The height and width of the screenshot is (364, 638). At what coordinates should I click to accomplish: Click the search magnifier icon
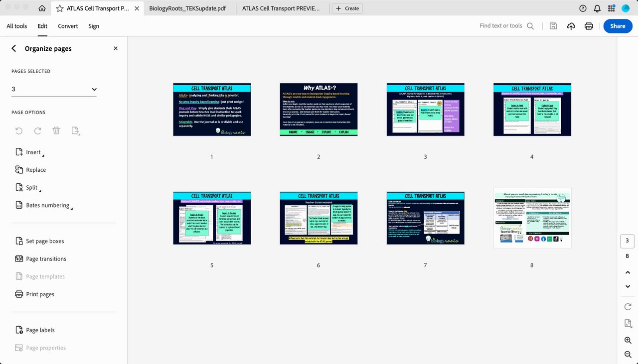pyautogui.click(x=530, y=26)
